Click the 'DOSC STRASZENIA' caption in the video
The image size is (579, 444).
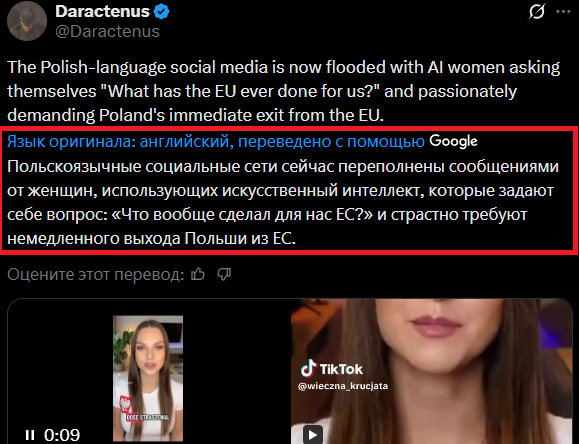[x=148, y=417]
